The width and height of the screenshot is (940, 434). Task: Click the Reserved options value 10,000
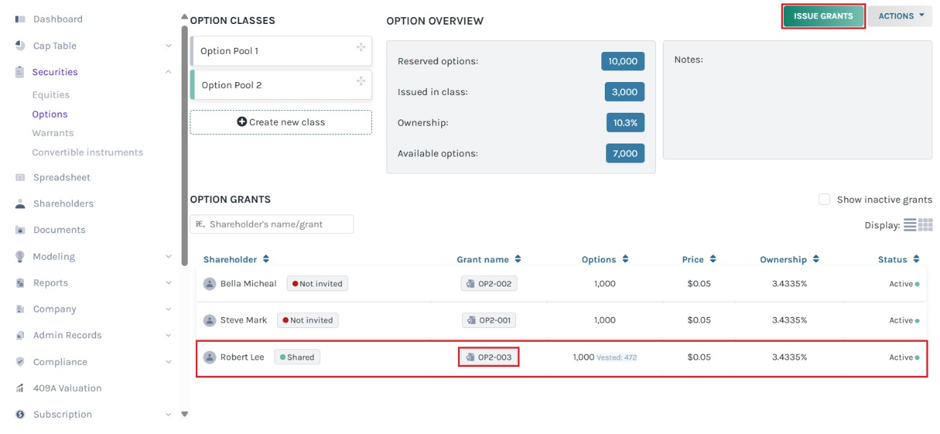623,61
